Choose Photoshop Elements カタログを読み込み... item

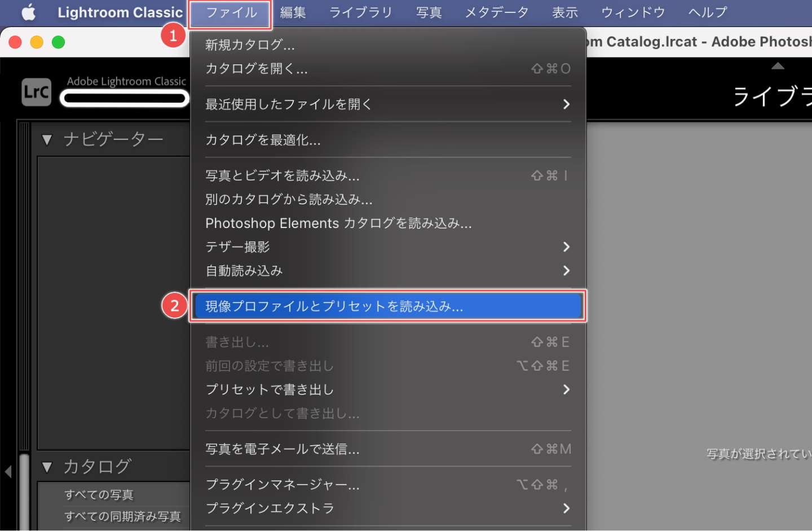[388, 223]
